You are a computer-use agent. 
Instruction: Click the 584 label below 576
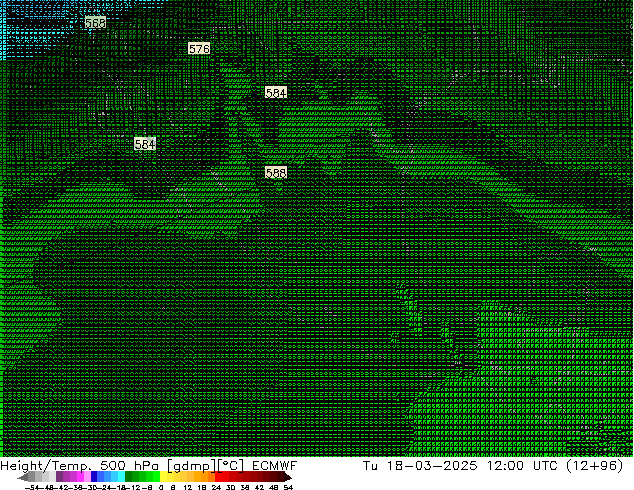pyautogui.click(x=276, y=93)
